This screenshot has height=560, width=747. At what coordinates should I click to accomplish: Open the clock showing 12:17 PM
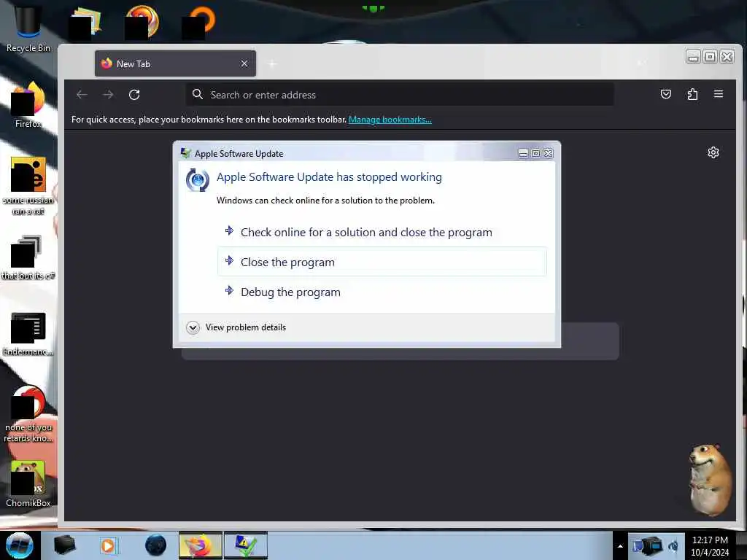click(x=710, y=545)
